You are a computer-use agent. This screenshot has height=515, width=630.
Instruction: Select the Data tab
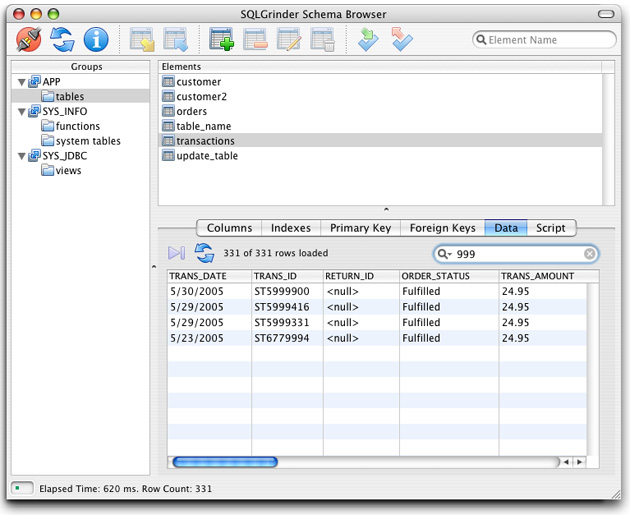506,228
